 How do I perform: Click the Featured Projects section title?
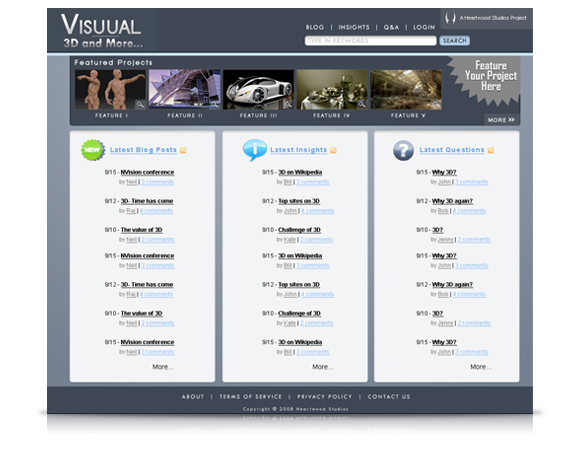(113, 62)
